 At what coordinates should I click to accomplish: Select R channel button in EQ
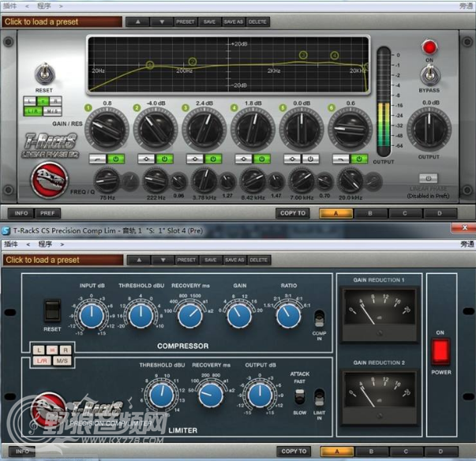tap(55, 101)
